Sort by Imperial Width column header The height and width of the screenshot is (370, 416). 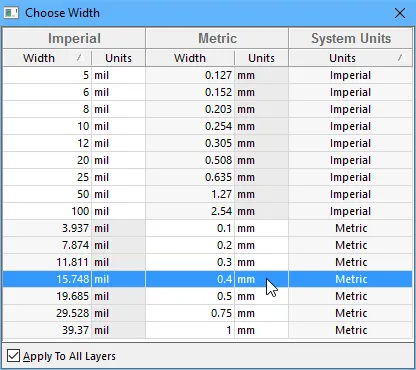47,58
